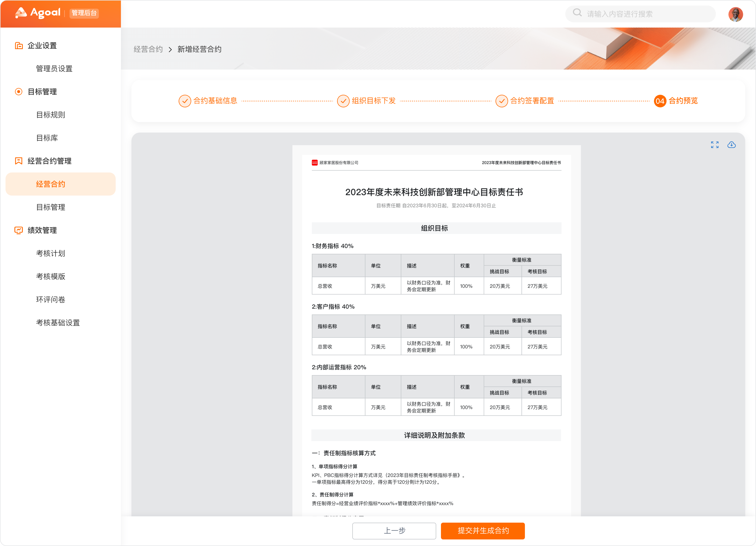Open 目标规则 from the sidebar
Image resolution: width=756 pixels, height=546 pixels.
51,115
